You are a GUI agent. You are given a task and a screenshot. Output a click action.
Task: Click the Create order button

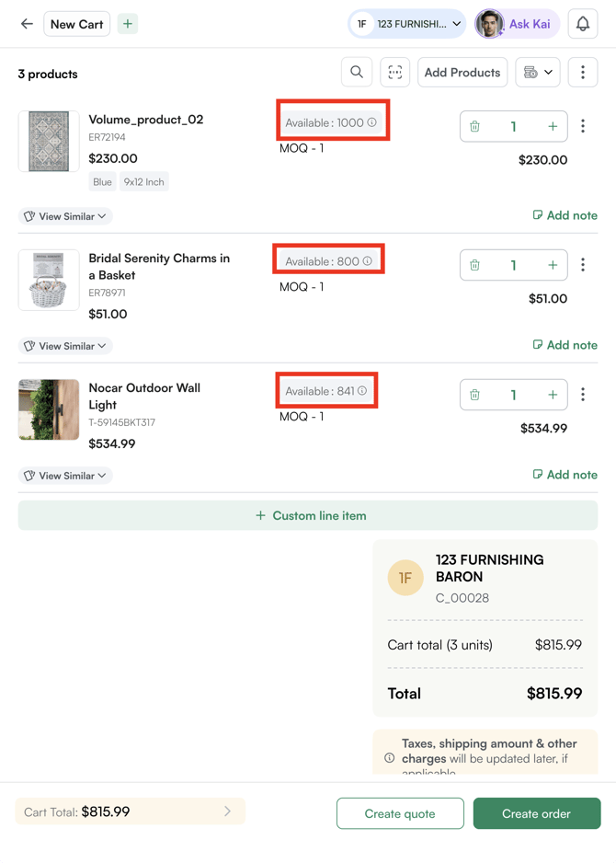tap(536, 813)
